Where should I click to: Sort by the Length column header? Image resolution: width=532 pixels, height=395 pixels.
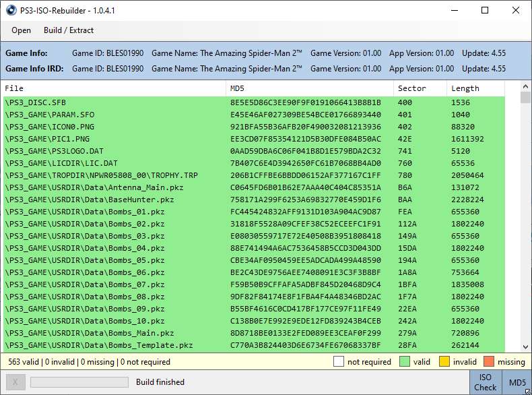(475, 88)
